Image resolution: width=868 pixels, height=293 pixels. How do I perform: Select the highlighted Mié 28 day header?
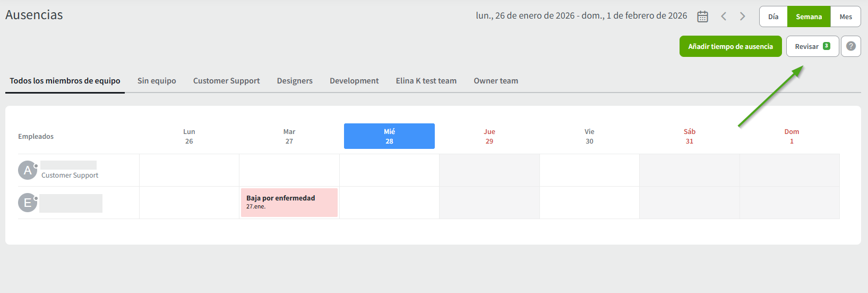pos(389,136)
